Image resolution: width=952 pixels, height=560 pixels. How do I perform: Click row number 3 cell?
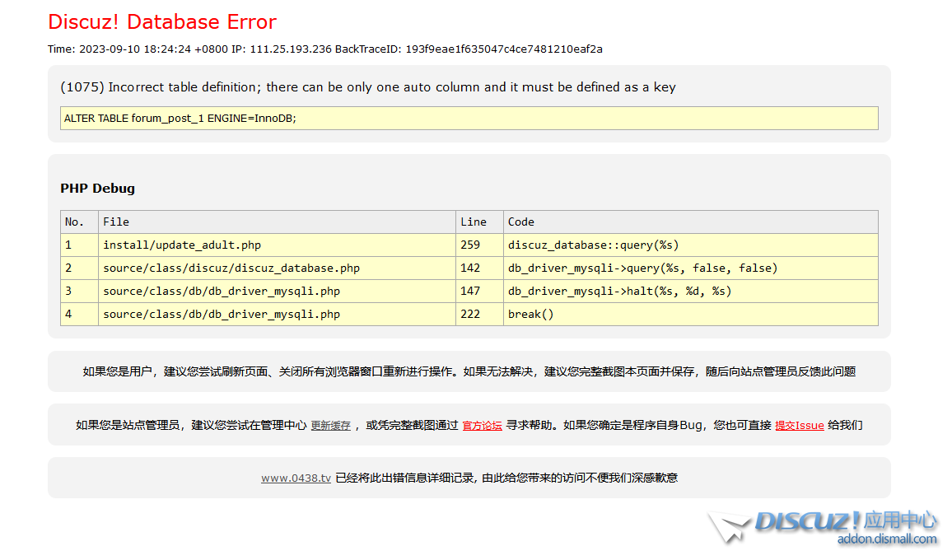(x=80, y=292)
